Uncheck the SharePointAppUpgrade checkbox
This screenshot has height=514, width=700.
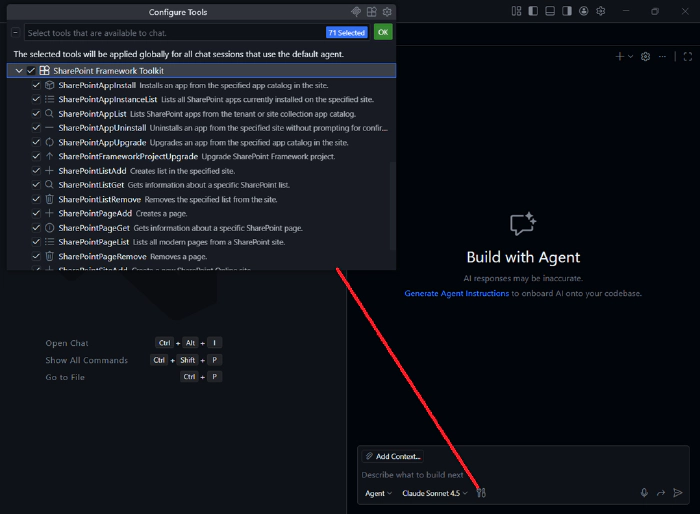tap(36, 142)
